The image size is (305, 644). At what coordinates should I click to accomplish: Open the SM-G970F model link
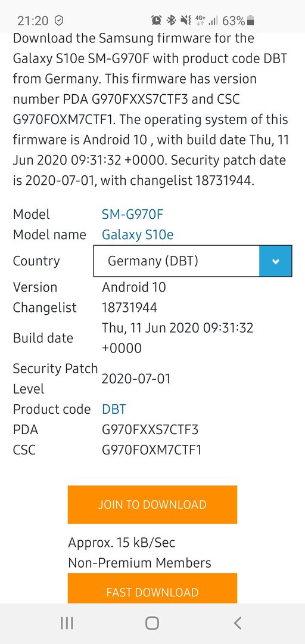click(130, 214)
